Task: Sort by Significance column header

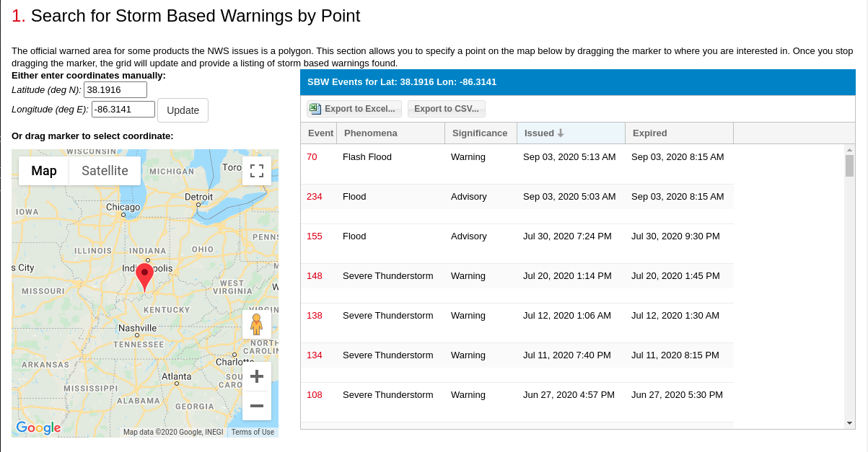Action: click(481, 133)
